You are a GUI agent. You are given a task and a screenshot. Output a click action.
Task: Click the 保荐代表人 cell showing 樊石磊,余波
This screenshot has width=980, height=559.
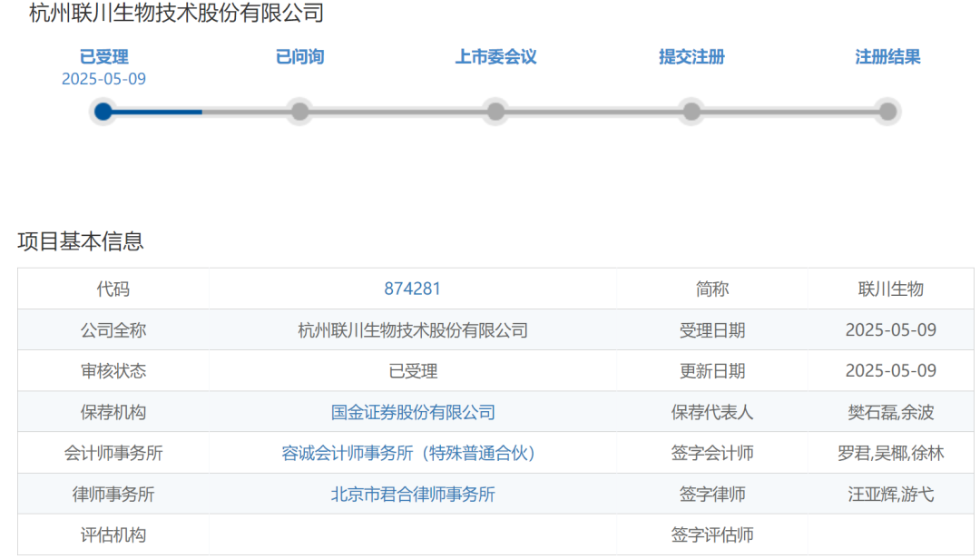point(891,412)
